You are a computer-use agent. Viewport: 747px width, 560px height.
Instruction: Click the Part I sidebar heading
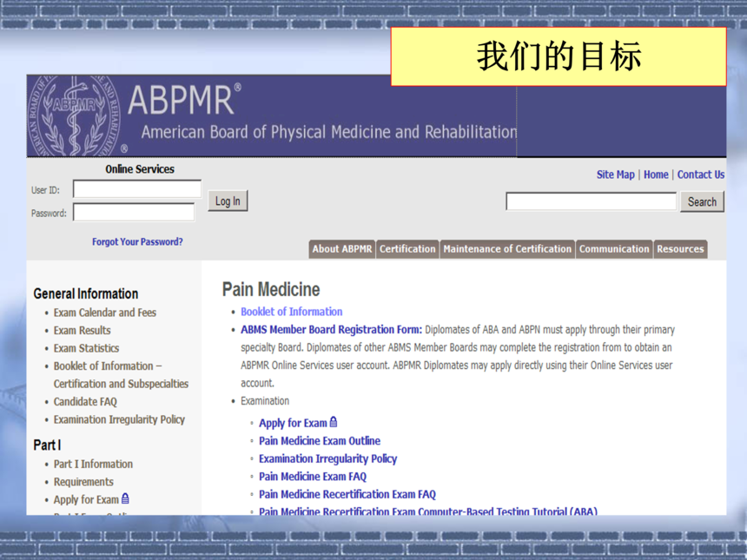[x=47, y=445]
